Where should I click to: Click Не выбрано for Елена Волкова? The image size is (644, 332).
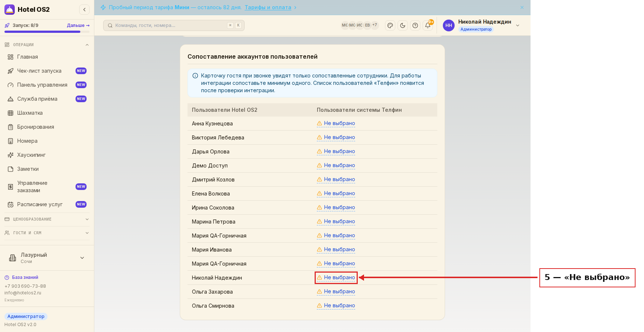pos(336,193)
